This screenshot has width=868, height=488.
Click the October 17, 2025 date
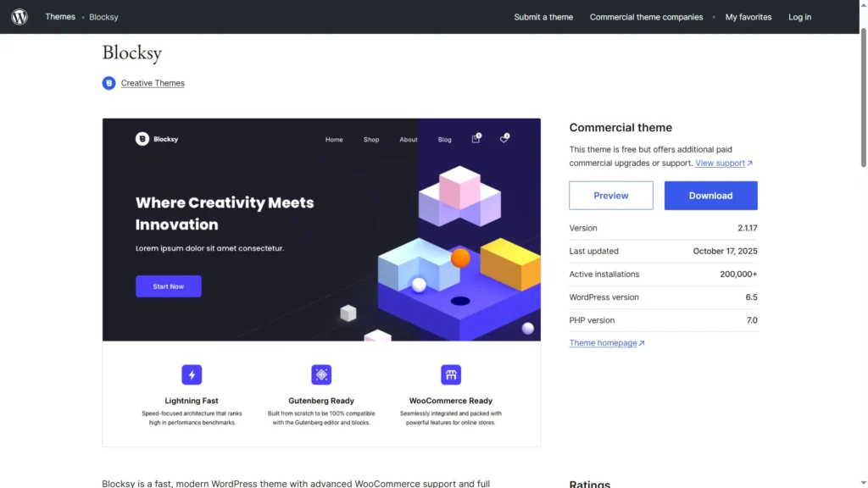(726, 251)
